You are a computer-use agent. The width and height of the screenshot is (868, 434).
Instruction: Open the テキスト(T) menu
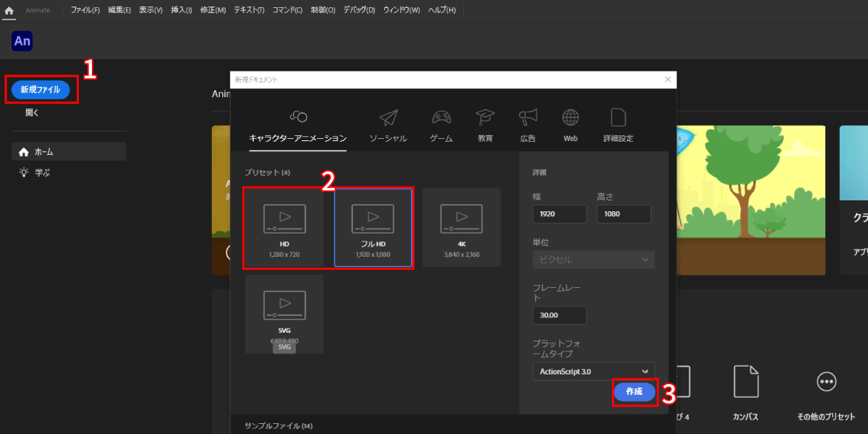249,10
